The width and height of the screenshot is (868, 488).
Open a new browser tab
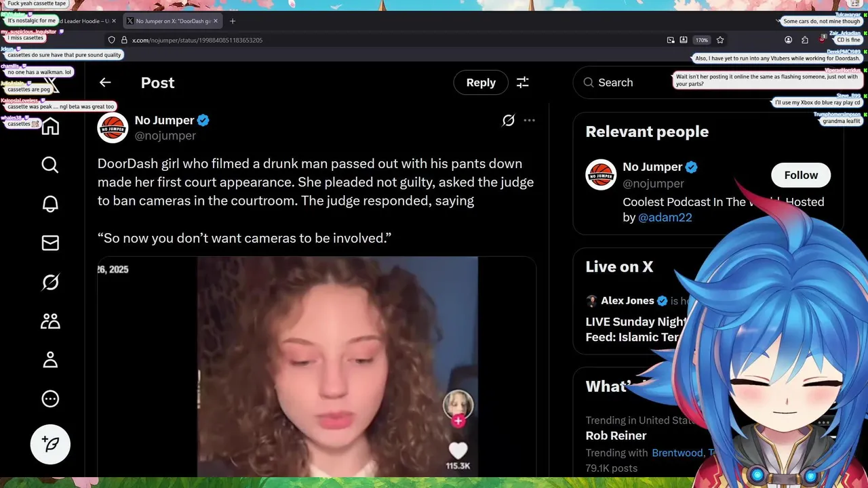(233, 21)
